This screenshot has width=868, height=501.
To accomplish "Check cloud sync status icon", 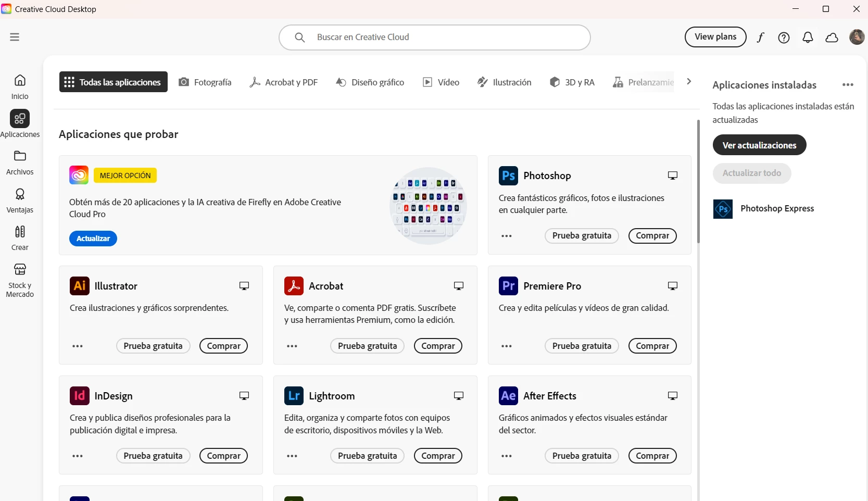I will click(832, 37).
